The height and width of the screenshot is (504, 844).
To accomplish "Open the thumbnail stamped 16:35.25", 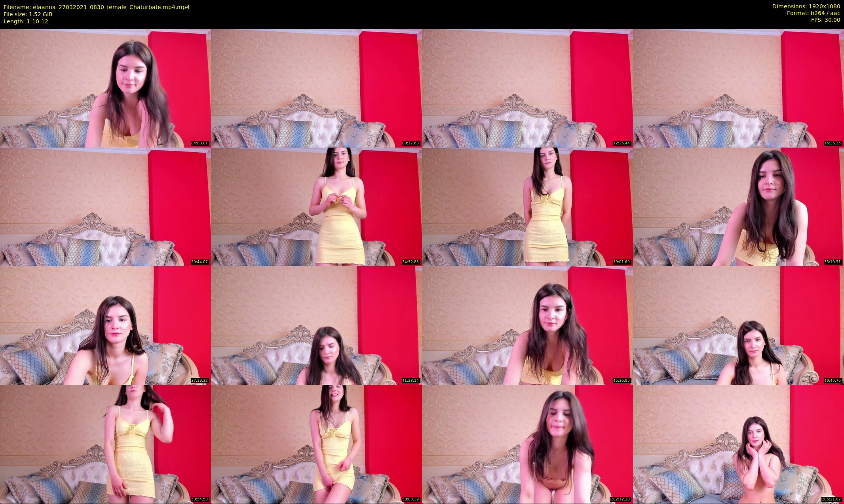I will [x=738, y=88].
